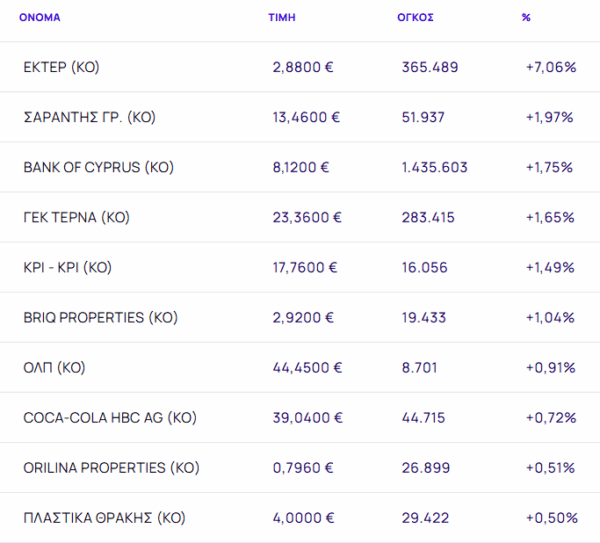Image resolution: width=600 pixels, height=543 pixels.
Task: Select ΣΑΡΑΝΤΗΣ ΓΡ. (ΚΟ) stock name
Action: (x=89, y=117)
